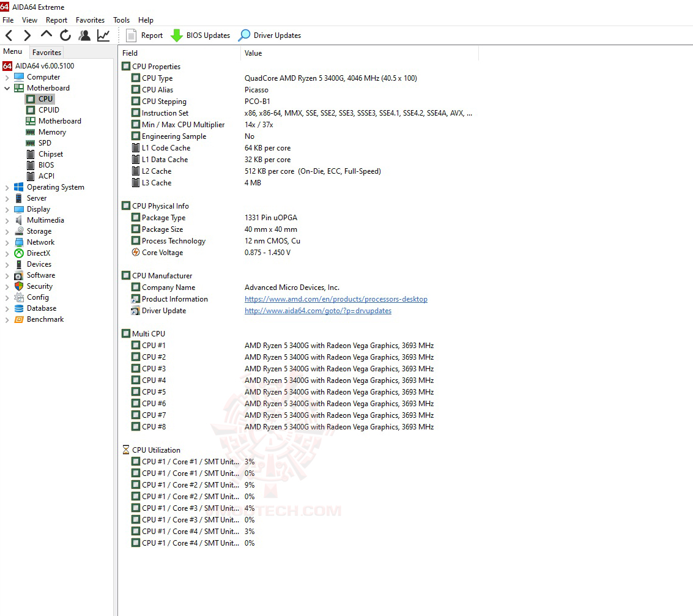Image resolution: width=693 pixels, height=616 pixels.
Task: Click the Benchmark icon in tree
Action: click(18, 319)
